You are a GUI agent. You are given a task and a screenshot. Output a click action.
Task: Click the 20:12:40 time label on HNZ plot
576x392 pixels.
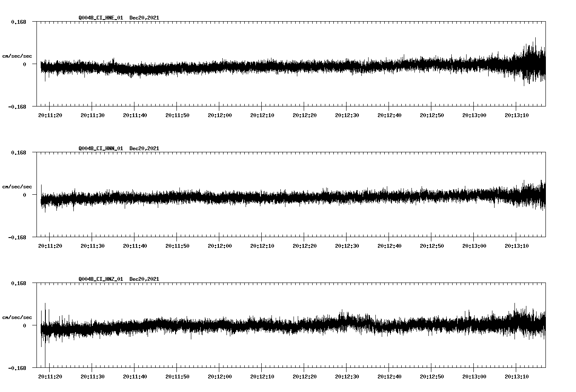[389, 377]
